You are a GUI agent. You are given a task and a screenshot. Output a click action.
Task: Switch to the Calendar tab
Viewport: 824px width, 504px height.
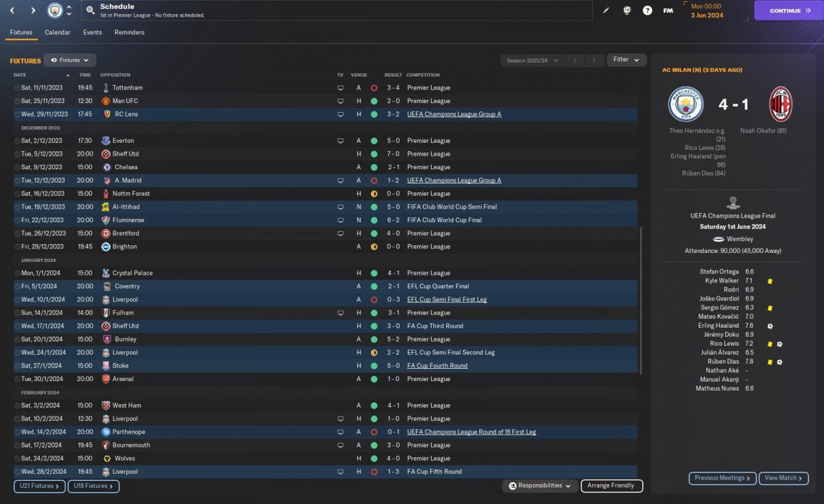58,32
